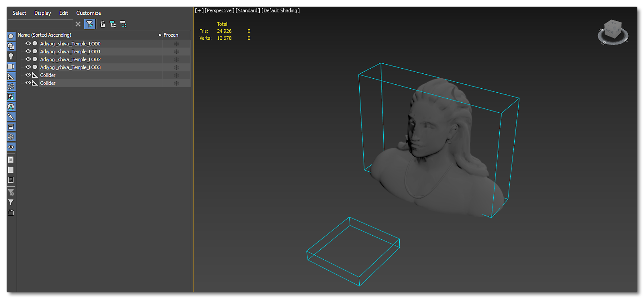Click the lock cell edit icon
The width and height of the screenshot is (644, 299).
pos(103,24)
